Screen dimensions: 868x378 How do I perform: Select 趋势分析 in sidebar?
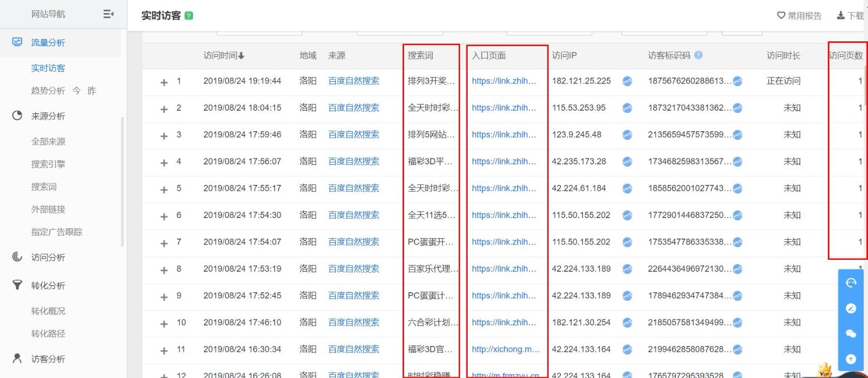click(x=48, y=91)
